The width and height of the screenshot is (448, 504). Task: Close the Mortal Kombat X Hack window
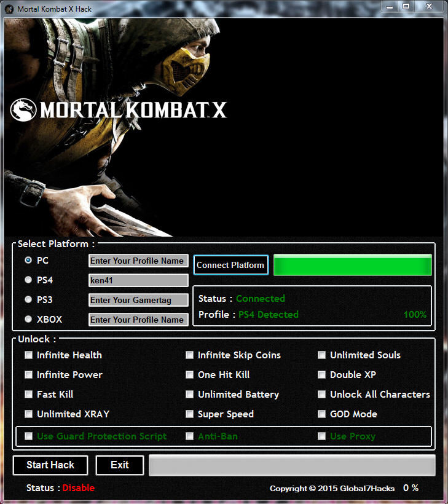pyautogui.click(x=429, y=6)
